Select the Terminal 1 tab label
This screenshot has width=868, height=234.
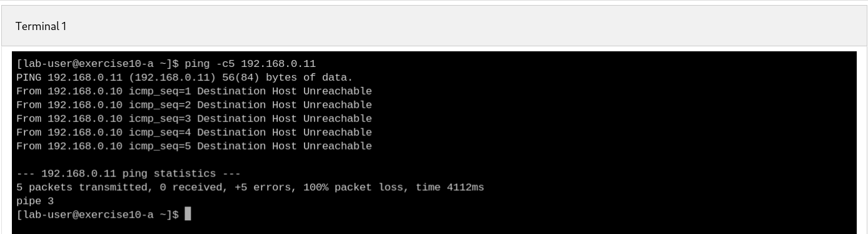(x=41, y=26)
